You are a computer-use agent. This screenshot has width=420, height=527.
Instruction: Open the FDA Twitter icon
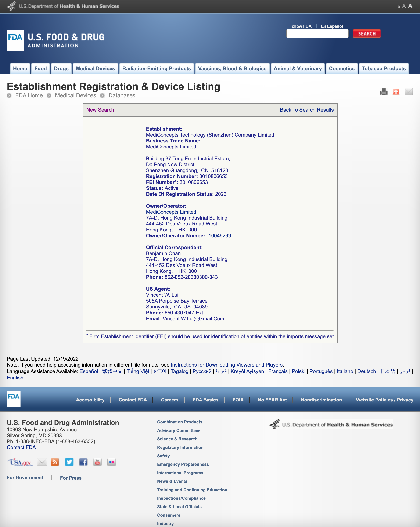69,462
